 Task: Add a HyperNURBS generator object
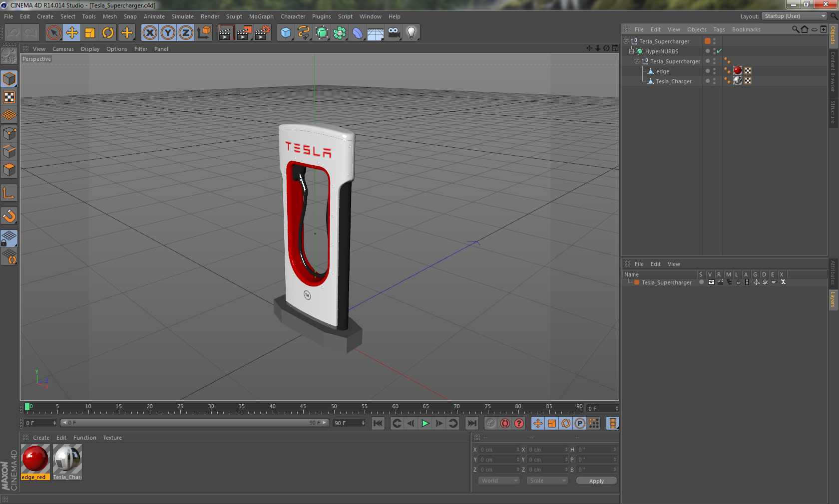[x=322, y=33]
